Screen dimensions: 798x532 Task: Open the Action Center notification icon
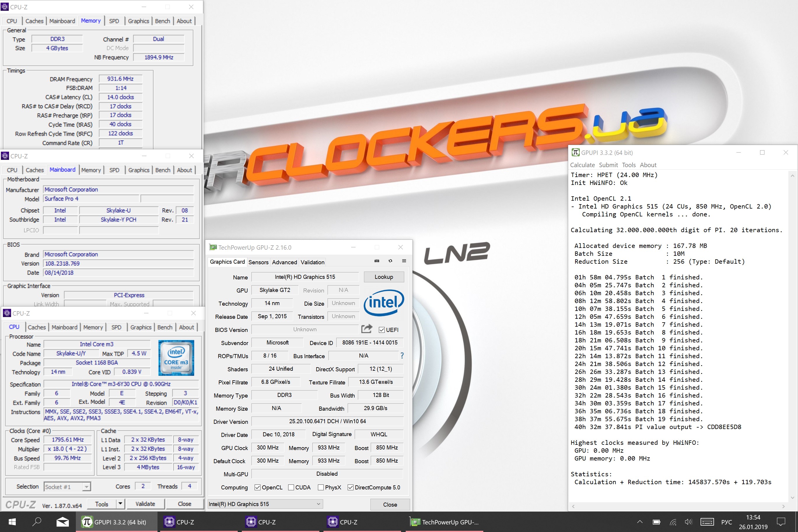pos(781,522)
